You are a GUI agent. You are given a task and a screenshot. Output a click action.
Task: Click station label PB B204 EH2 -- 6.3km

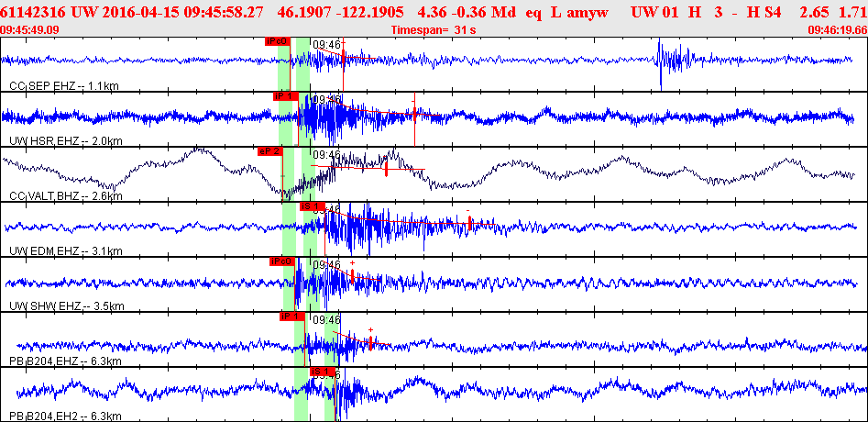(x=65, y=416)
